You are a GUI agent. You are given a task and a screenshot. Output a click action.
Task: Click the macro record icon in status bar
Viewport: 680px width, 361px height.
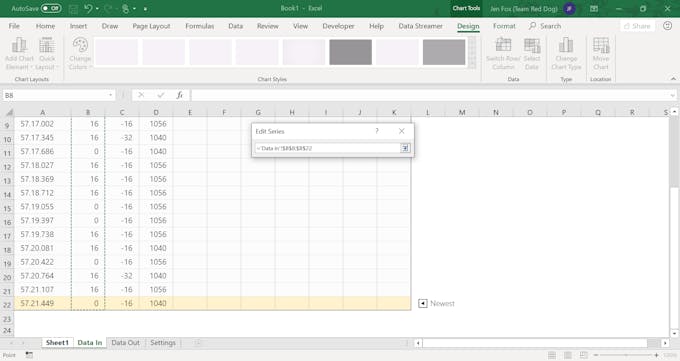click(29, 355)
